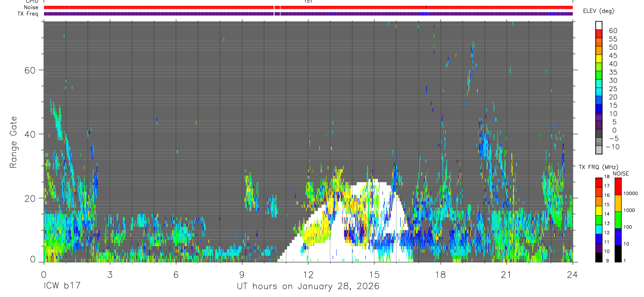Click the x-axis tick label '12'
The width and height of the screenshot is (644, 297).
click(x=308, y=274)
